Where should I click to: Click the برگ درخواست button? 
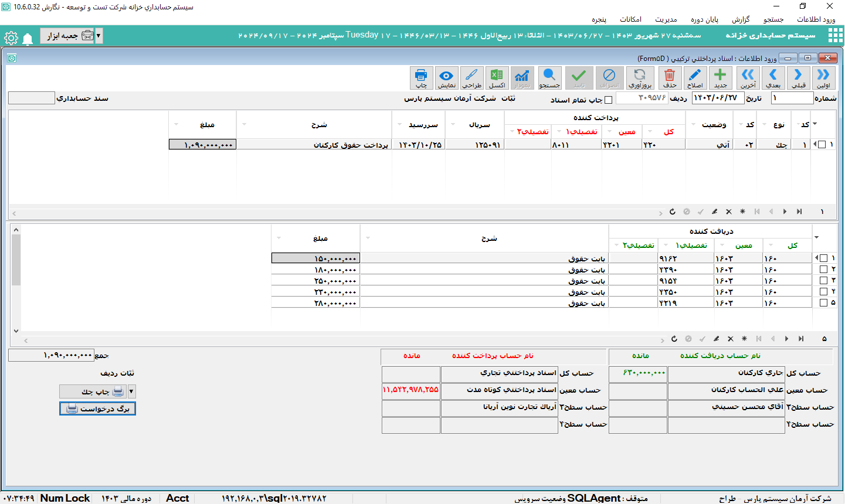coord(97,408)
